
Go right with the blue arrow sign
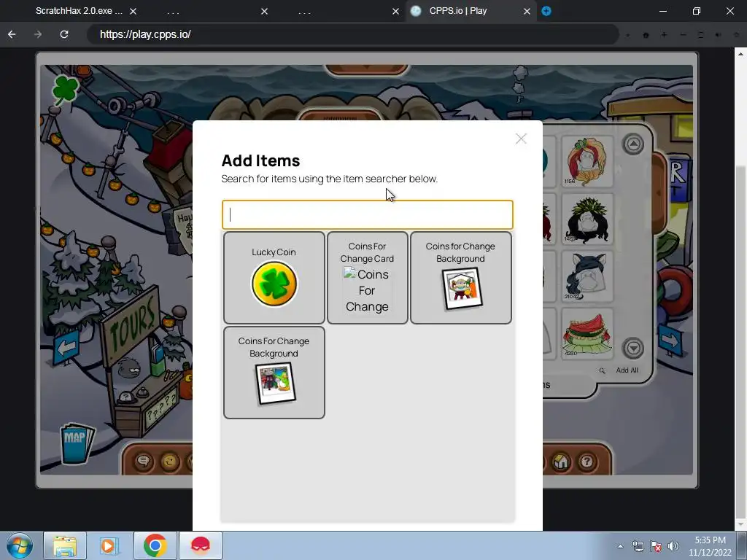[x=670, y=340]
